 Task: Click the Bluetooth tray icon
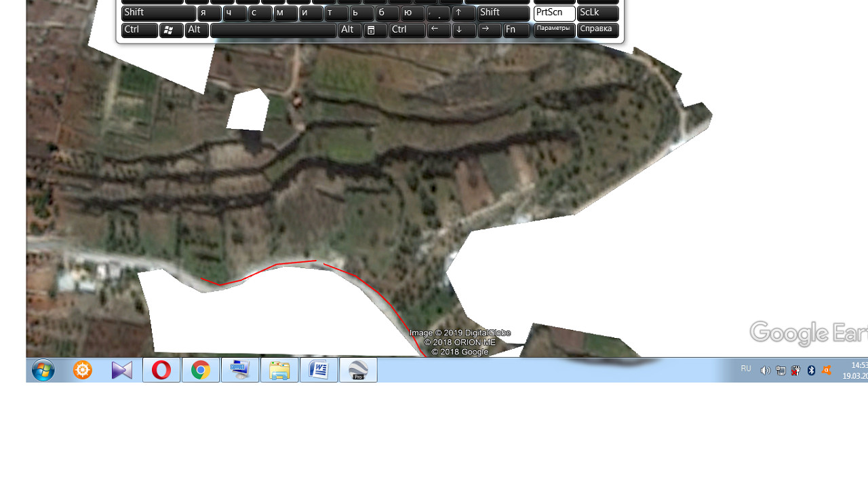[811, 370]
